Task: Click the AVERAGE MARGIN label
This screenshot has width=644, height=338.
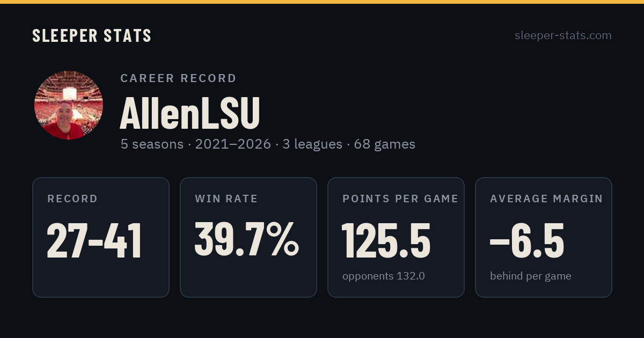Action: tap(546, 199)
